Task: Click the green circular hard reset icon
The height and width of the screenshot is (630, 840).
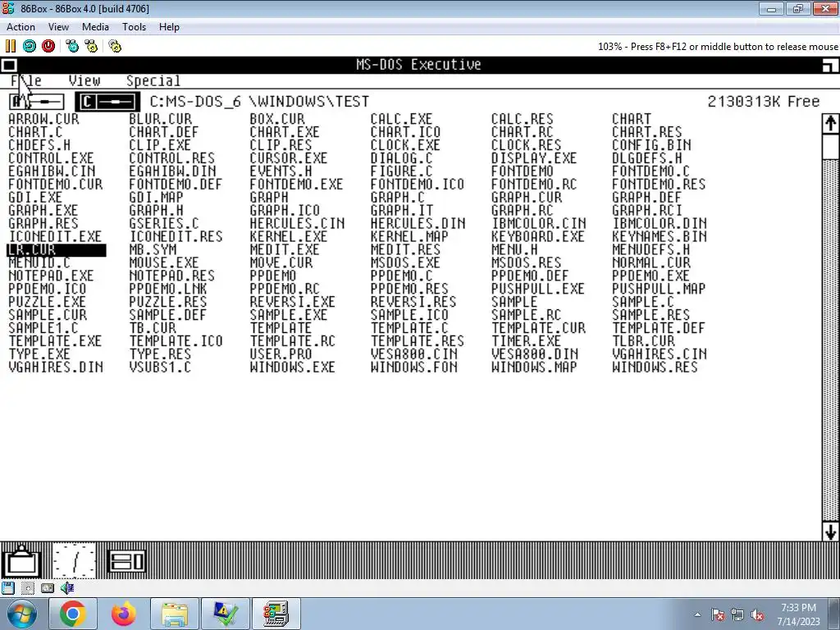Action: coord(30,46)
